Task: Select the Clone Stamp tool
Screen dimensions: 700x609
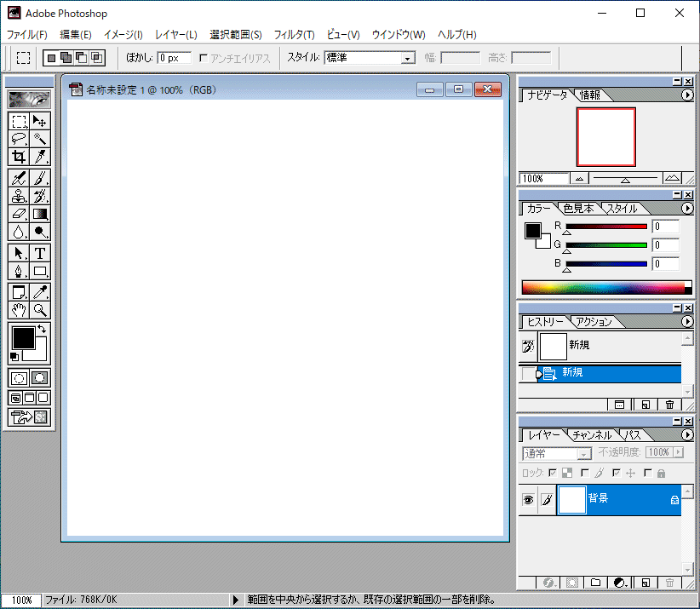Action: (x=19, y=196)
